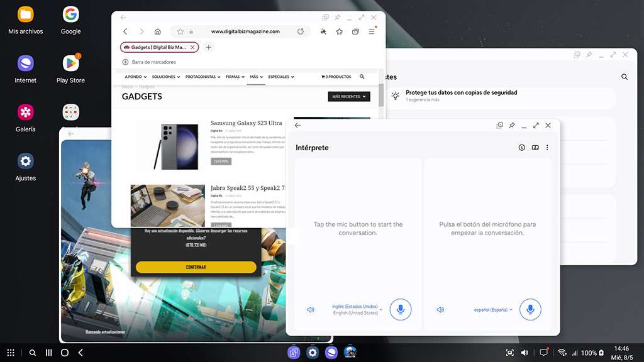
Task: Open apps grid in taskbar
Action: pos(11,353)
